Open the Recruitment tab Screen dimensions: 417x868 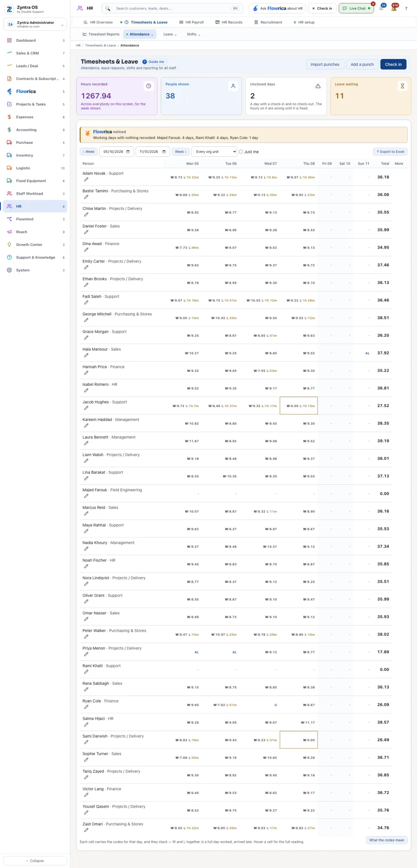coord(268,22)
